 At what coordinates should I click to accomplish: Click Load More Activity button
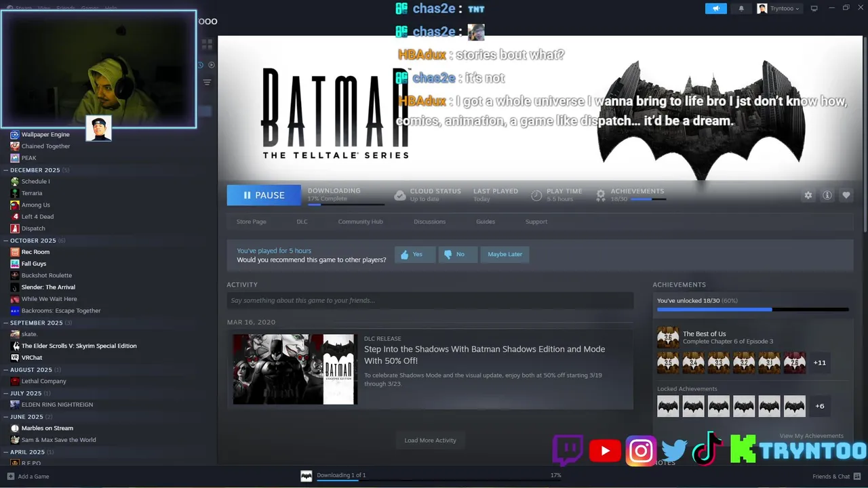430,440
